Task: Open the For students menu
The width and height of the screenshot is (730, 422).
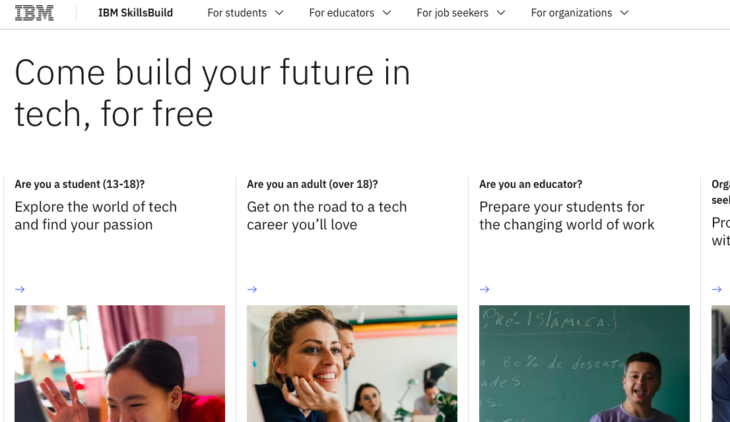Action: tap(237, 13)
